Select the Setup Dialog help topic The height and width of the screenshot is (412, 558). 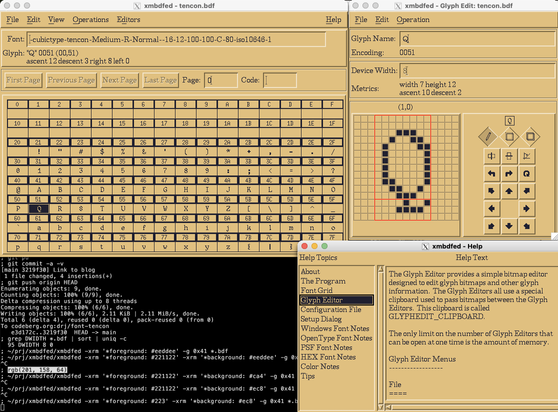click(321, 319)
